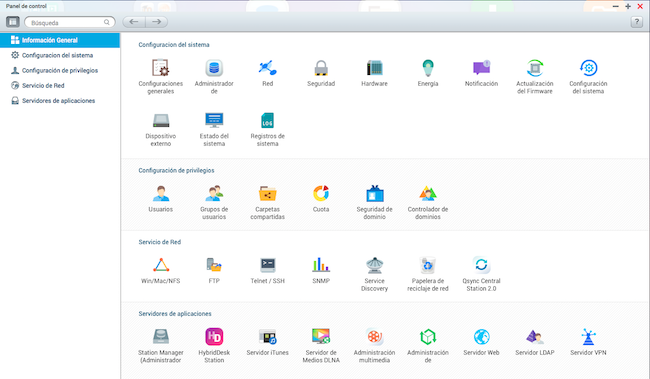Open the Station Manager icon
The width and height of the screenshot is (650, 379).
coord(160,337)
